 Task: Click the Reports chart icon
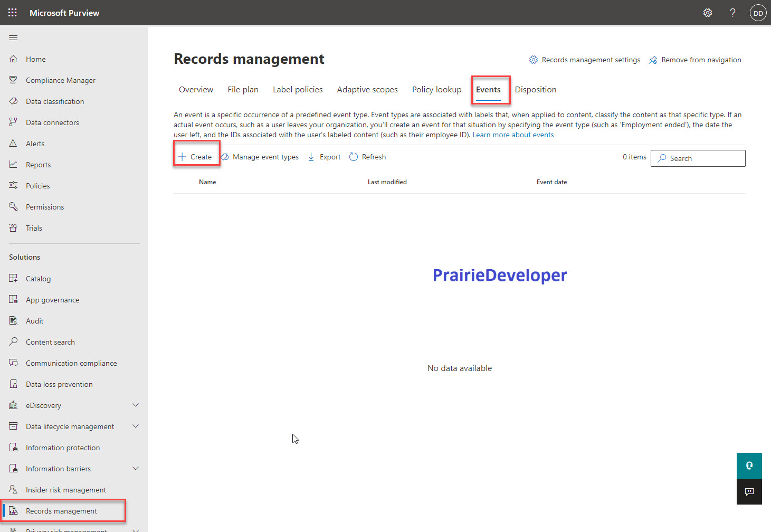[13, 165]
